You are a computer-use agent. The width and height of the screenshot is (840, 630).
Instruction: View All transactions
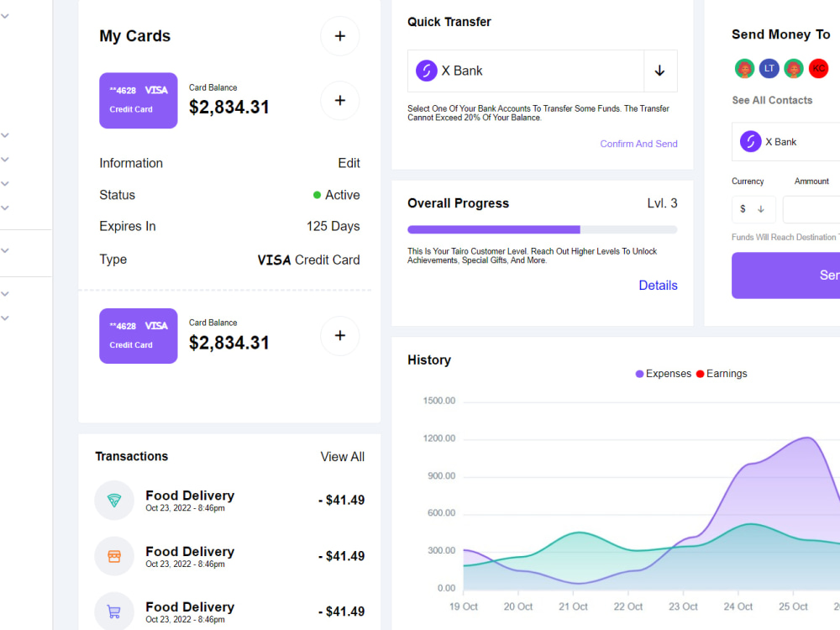point(343,456)
